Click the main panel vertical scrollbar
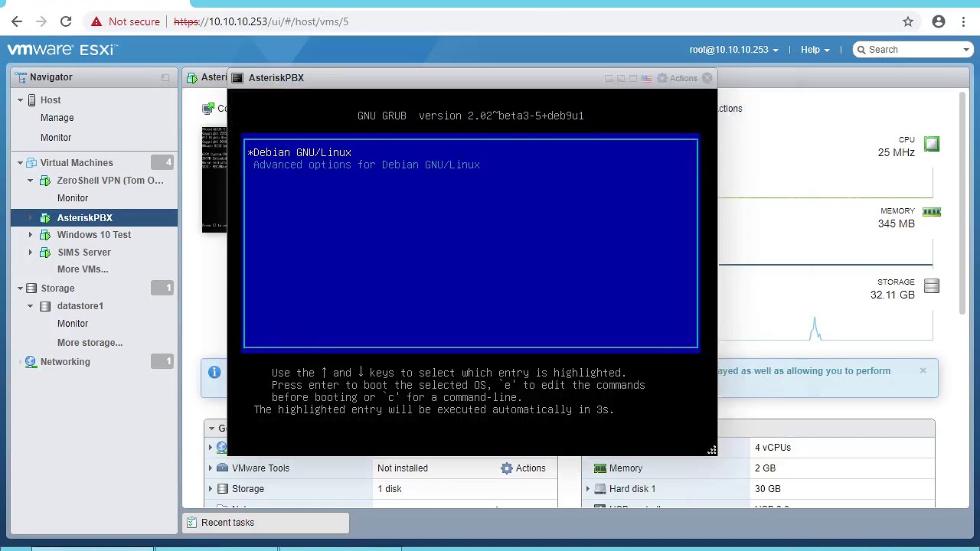Screen dimensions: 980x551 962,203
